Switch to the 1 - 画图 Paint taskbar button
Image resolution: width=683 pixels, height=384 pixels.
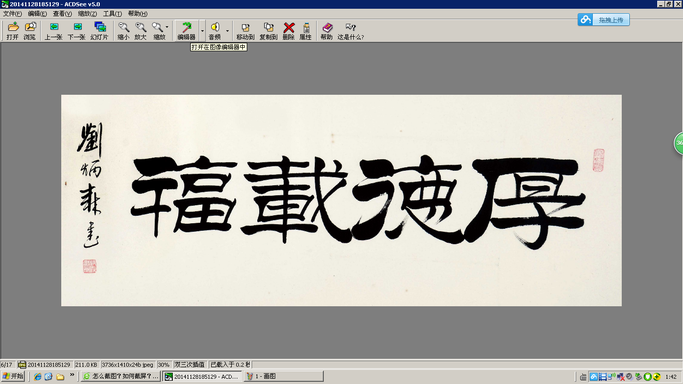[x=283, y=377]
